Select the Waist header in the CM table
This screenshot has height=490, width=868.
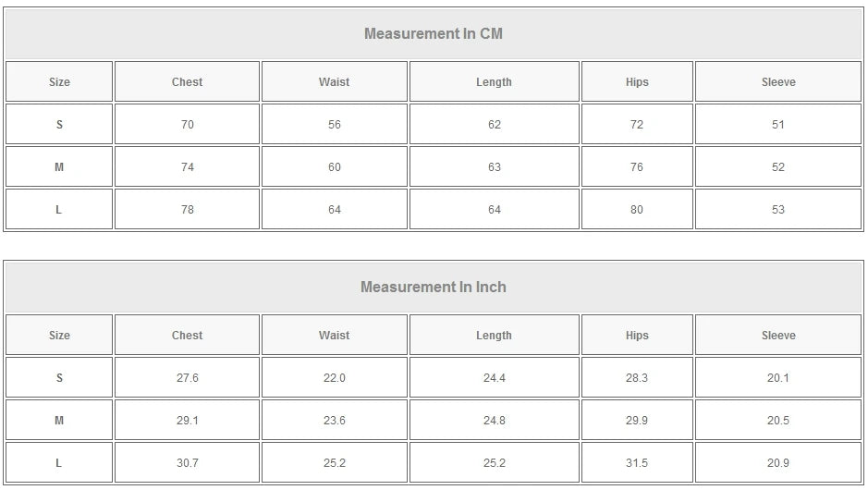335,82
